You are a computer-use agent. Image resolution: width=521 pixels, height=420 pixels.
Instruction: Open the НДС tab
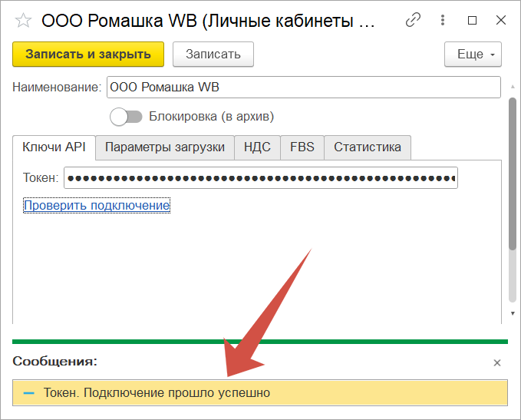(257, 147)
